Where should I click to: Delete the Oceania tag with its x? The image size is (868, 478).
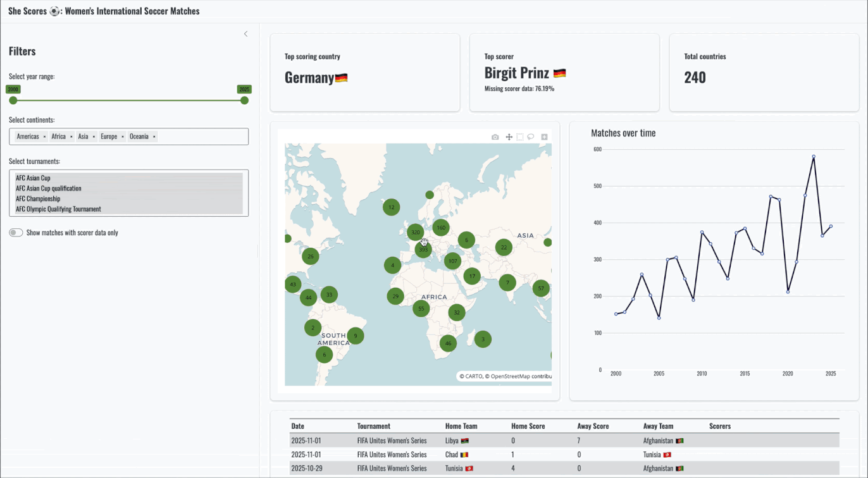(x=154, y=137)
